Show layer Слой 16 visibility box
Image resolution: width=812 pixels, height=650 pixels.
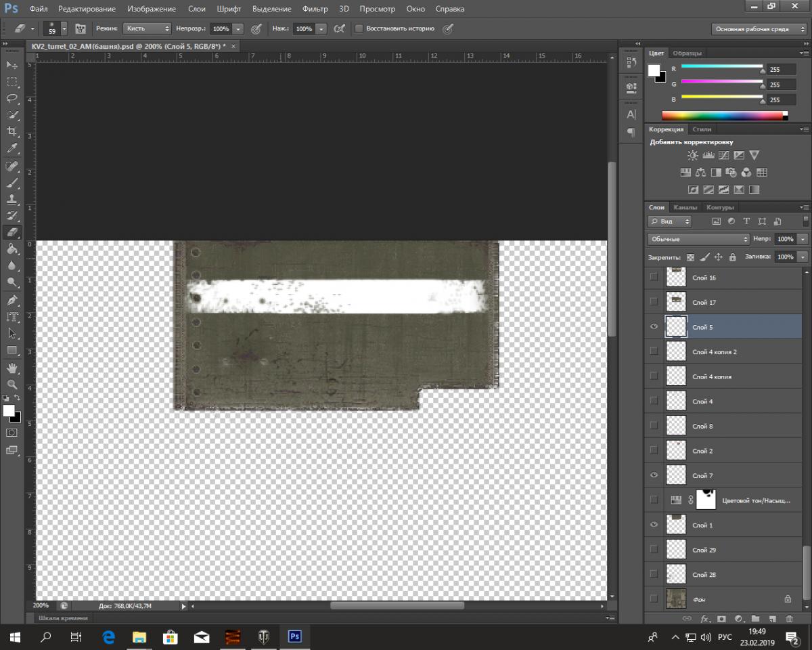click(654, 277)
